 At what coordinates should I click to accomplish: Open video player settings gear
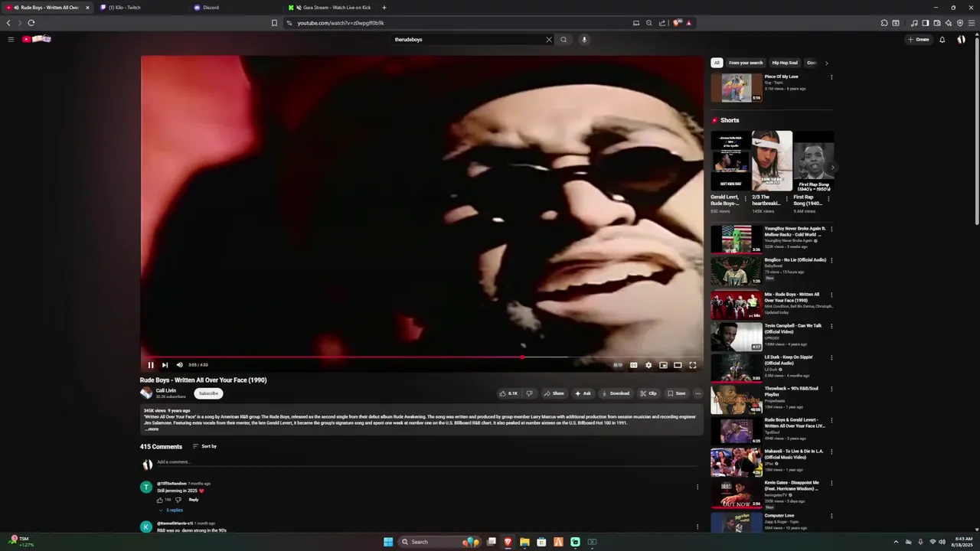tap(648, 365)
